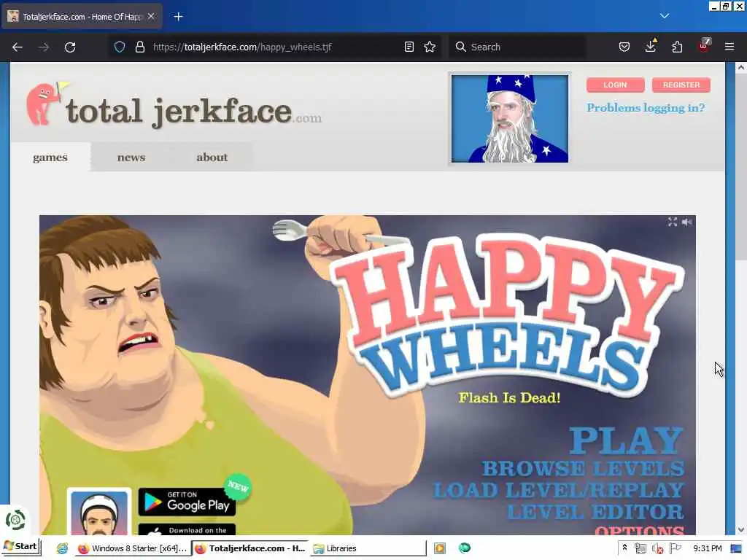Close the Totaljerkface.com tab
The height and width of the screenshot is (560, 747).
(151, 16)
